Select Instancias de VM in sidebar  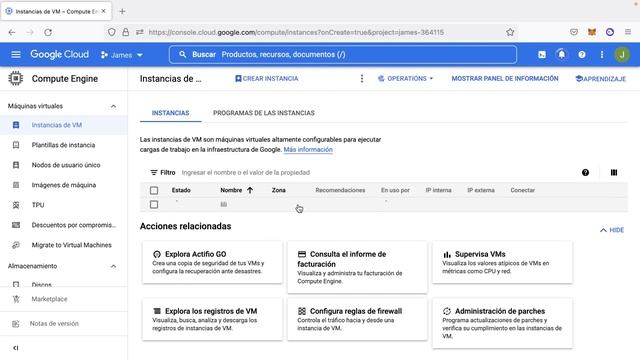pyautogui.click(x=64, y=125)
